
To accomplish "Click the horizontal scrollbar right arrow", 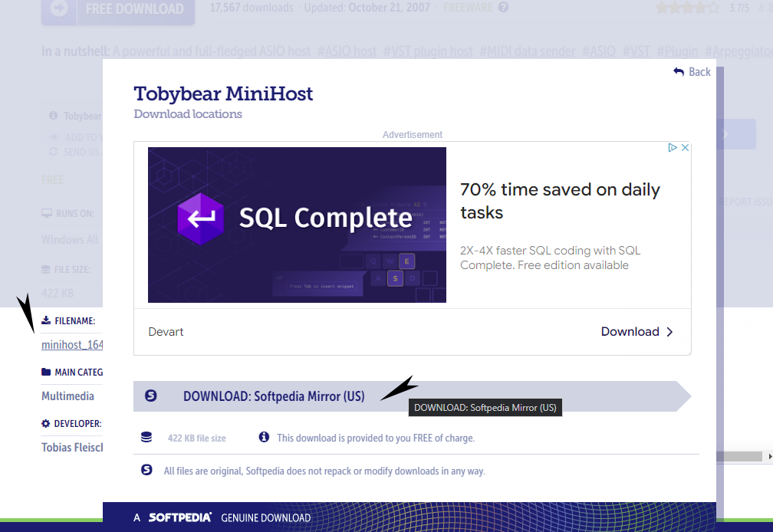I will coord(770,457).
